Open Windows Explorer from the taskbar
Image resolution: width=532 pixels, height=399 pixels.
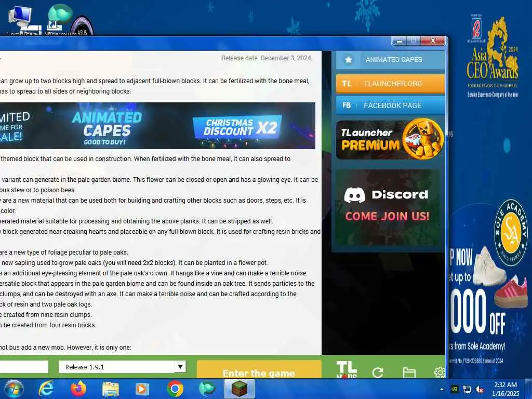(111, 390)
